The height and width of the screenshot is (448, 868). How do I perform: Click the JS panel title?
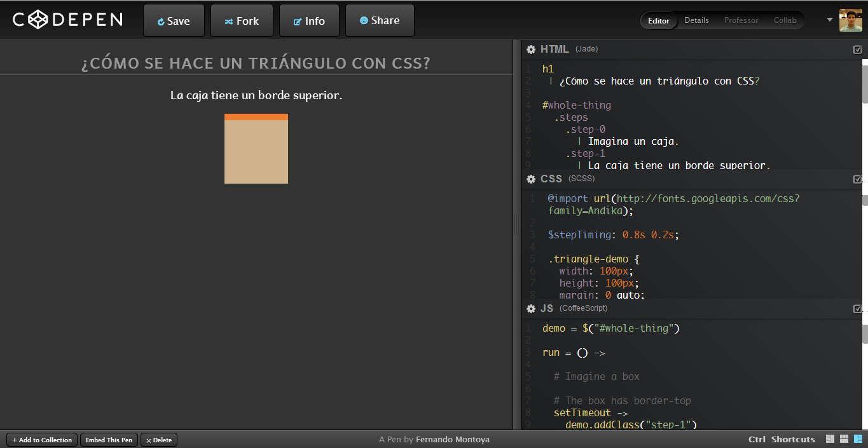coord(547,309)
